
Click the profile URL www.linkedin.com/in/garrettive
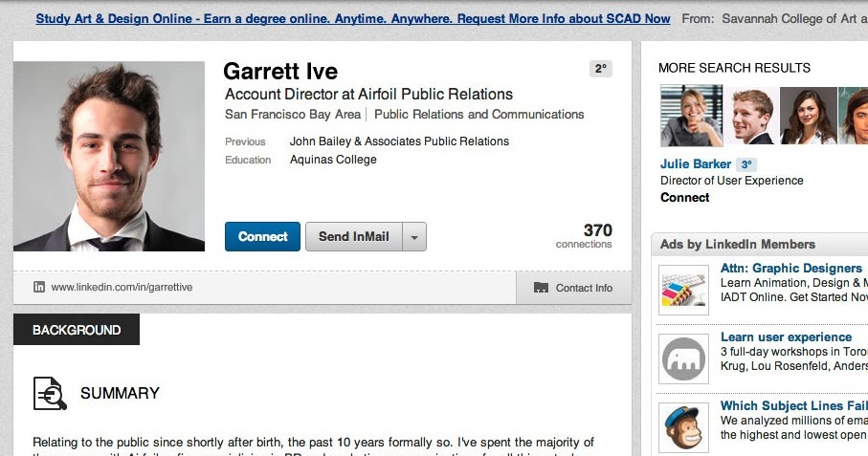(122, 288)
